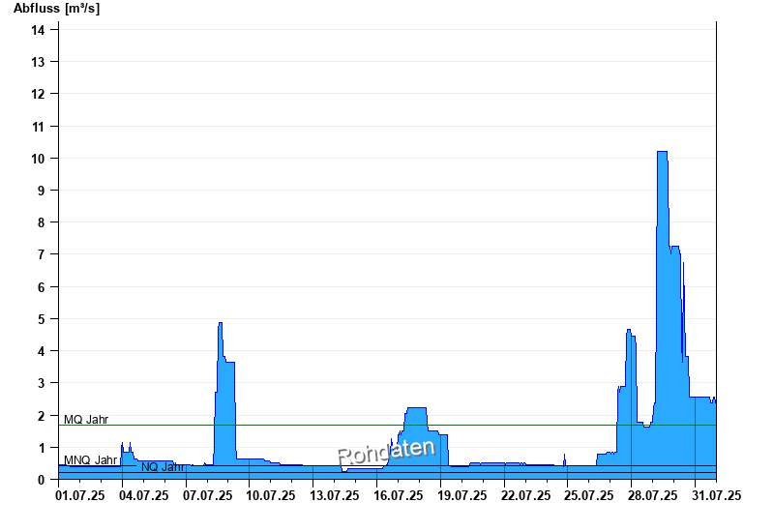Click the x-axis date 10.07.25
Viewport: 774px width, 532px height.
(271, 495)
